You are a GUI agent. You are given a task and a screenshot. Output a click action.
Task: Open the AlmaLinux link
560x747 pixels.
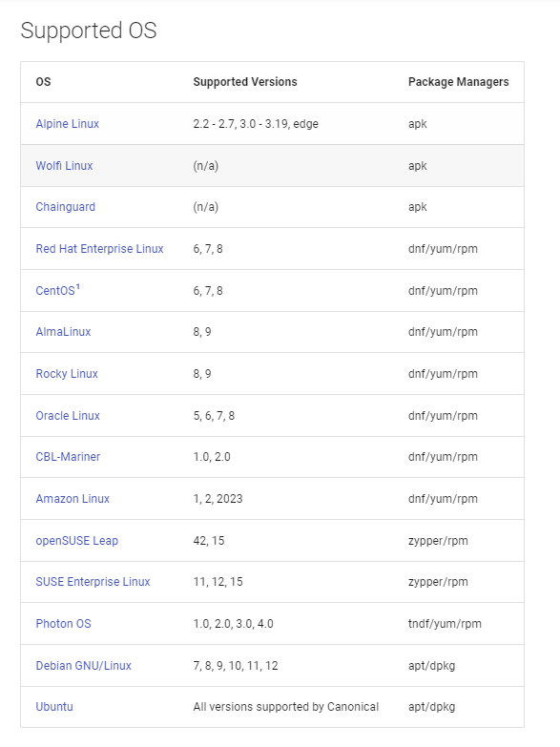(63, 332)
